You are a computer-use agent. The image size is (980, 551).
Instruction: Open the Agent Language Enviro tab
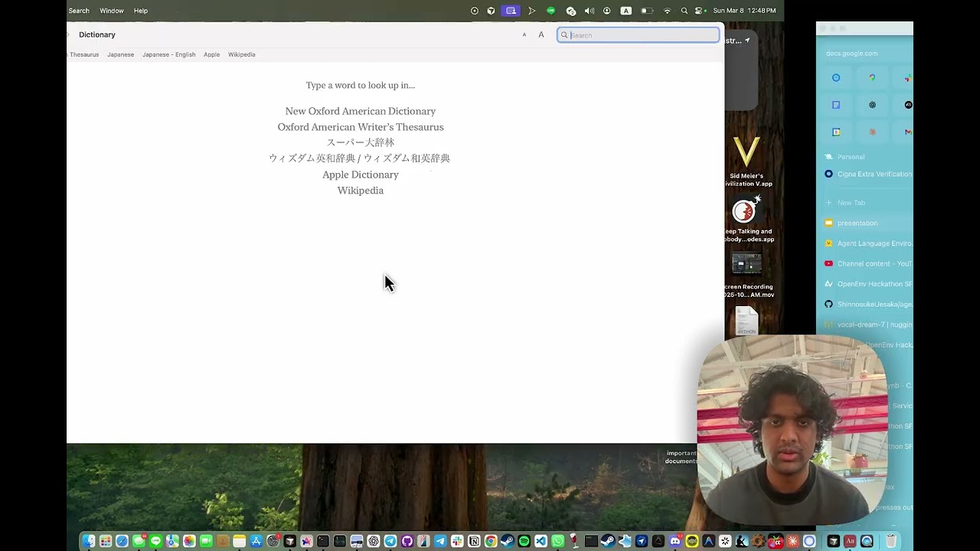[868, 243]
